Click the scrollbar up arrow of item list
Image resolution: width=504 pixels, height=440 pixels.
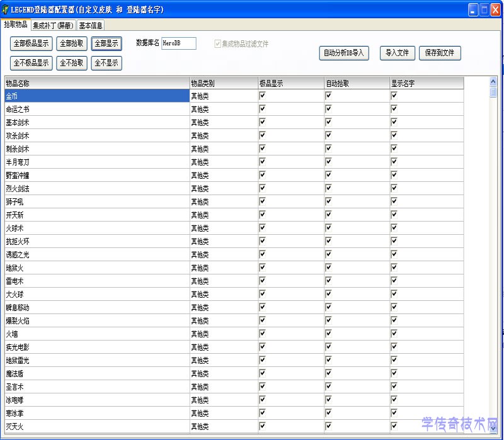click(493, 81)
